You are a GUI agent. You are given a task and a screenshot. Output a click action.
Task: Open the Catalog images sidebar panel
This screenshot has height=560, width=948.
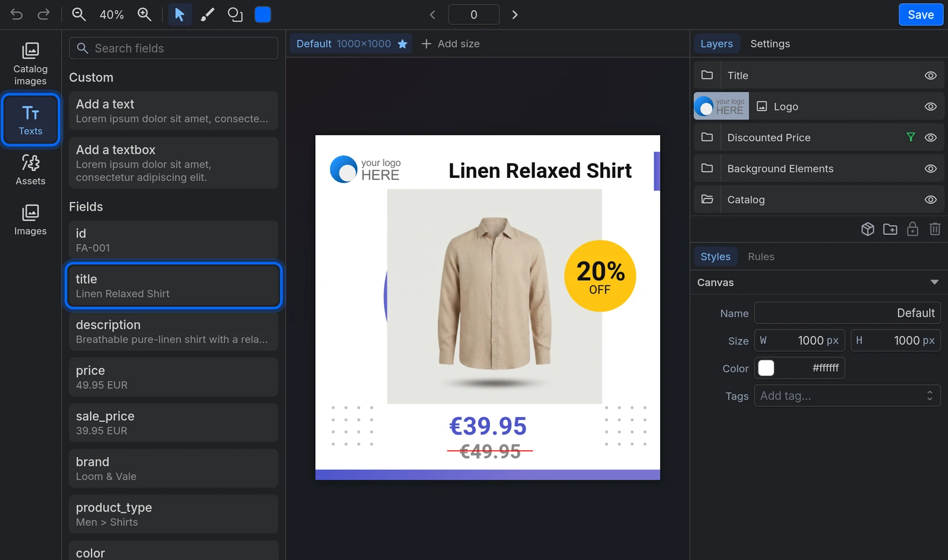click(x=31, y=64)
